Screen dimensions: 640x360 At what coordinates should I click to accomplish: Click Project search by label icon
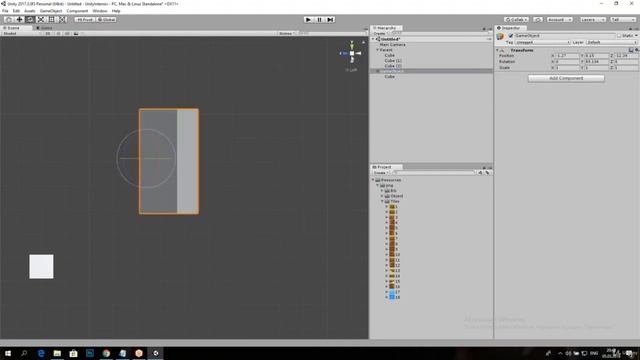click(487, 173)
